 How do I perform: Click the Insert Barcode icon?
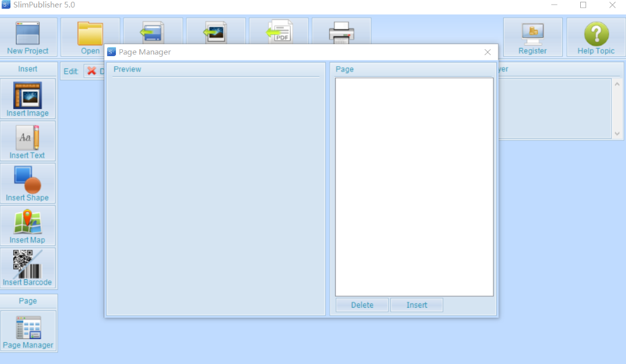coord(28,268)
